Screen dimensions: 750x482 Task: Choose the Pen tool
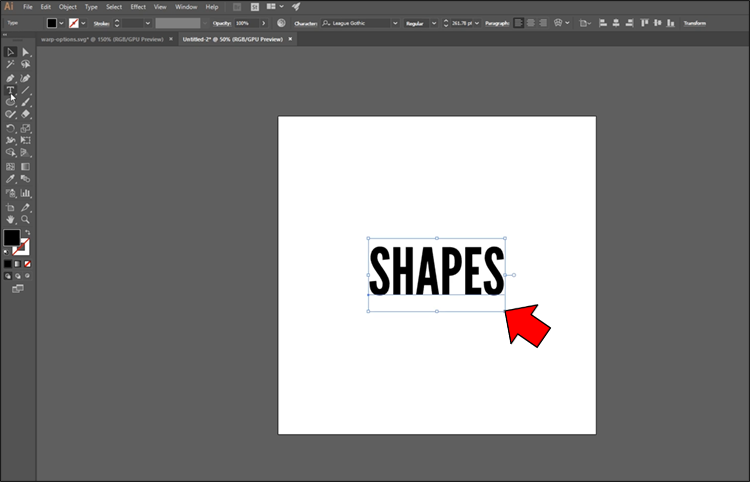(10, 78)
